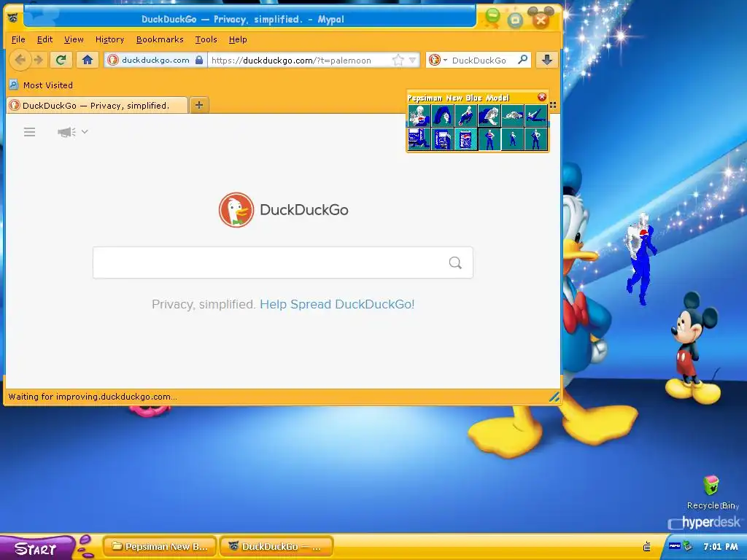
Task: Open the History menu
Action: [x=109, y=39]
